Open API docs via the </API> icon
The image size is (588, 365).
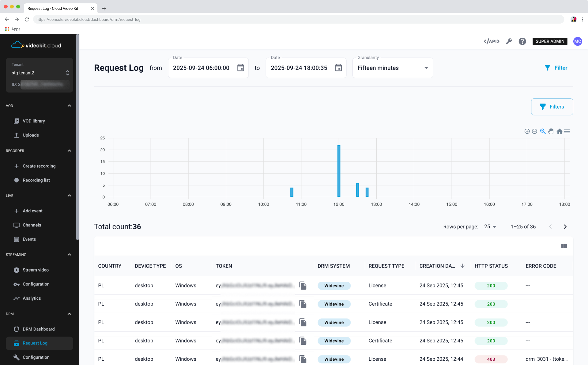click(x=492, y=41)
